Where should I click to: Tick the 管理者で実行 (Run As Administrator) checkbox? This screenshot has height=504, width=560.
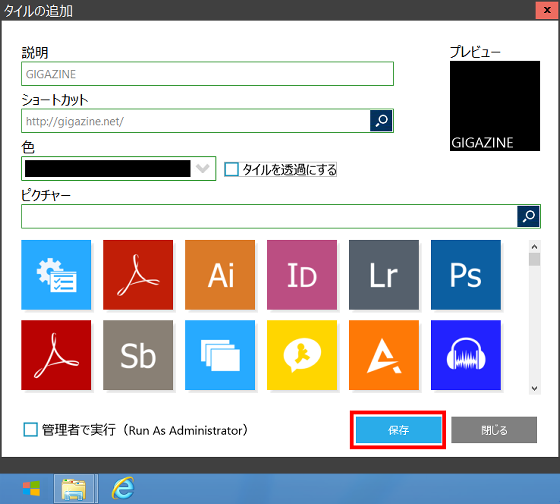coord(30,430)
